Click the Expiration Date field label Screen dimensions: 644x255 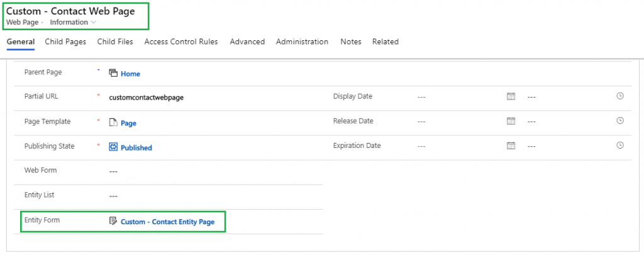tap(357, 145)
